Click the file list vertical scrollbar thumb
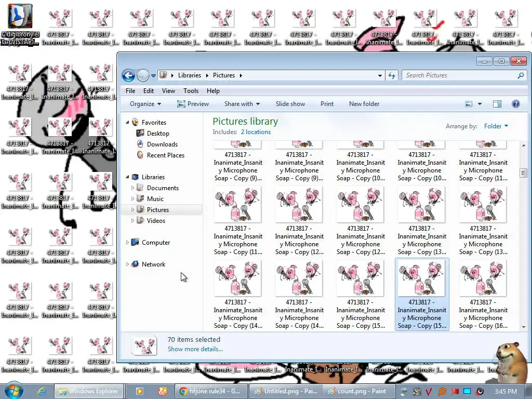The width and height of the screenshot is (532, 399). [523, 173]
